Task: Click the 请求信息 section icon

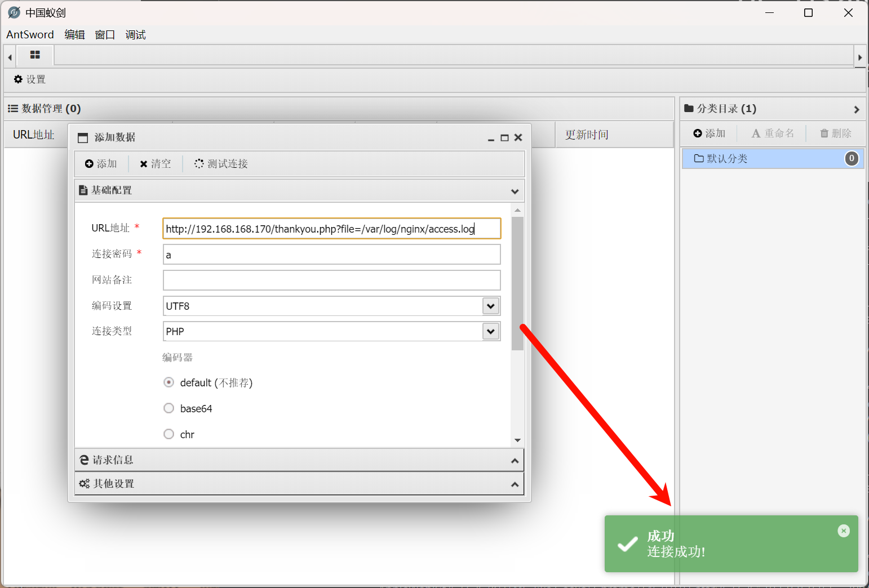Action: (84, 460)
